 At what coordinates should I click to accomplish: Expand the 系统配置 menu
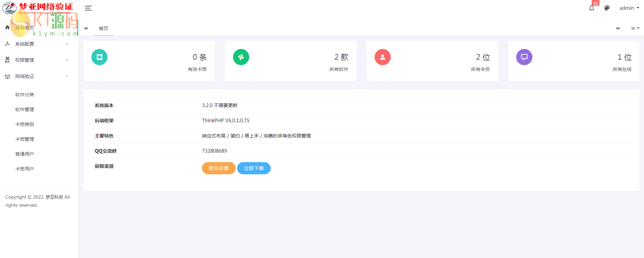pyautogui.click(x=39, y=44)
